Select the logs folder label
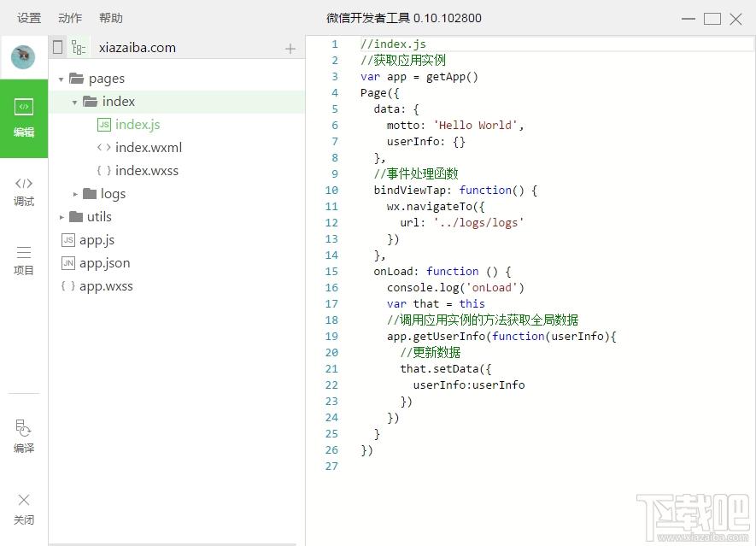 [x=114, y=194]
